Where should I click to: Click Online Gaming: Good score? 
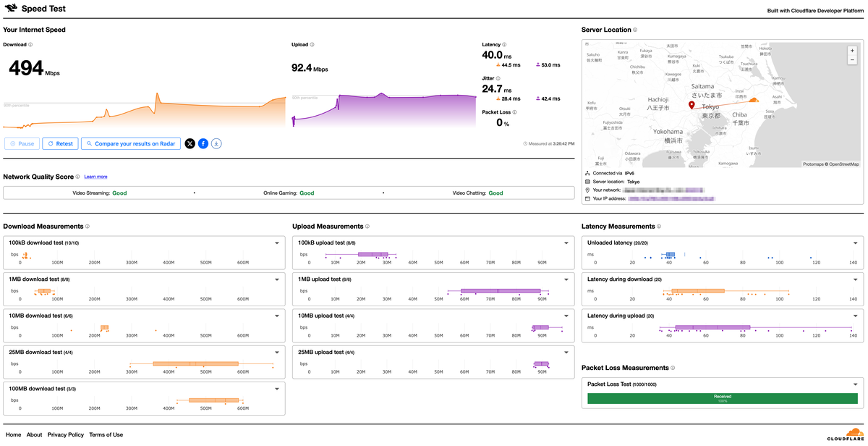pyautogui.click(x=289, y=193)
